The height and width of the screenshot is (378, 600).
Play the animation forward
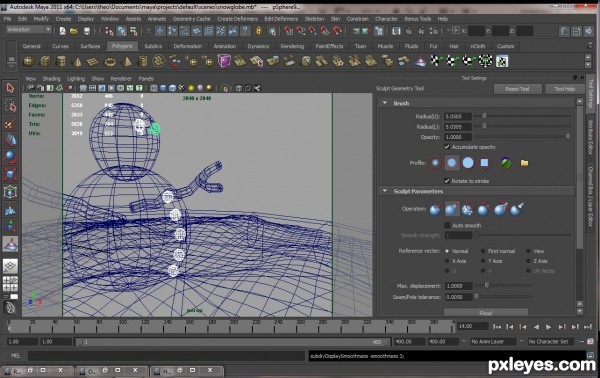pos(548,327)
